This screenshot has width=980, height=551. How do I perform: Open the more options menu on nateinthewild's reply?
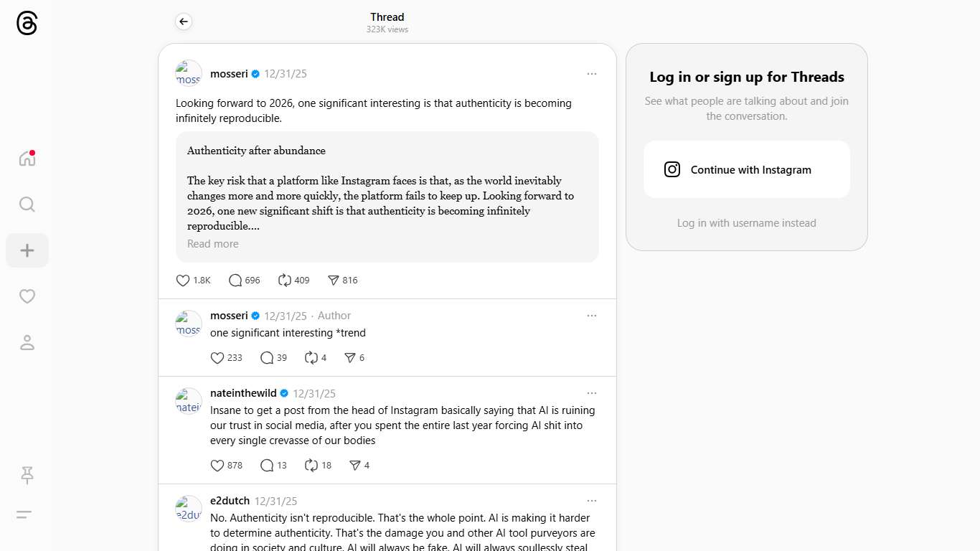coord(591,393)
